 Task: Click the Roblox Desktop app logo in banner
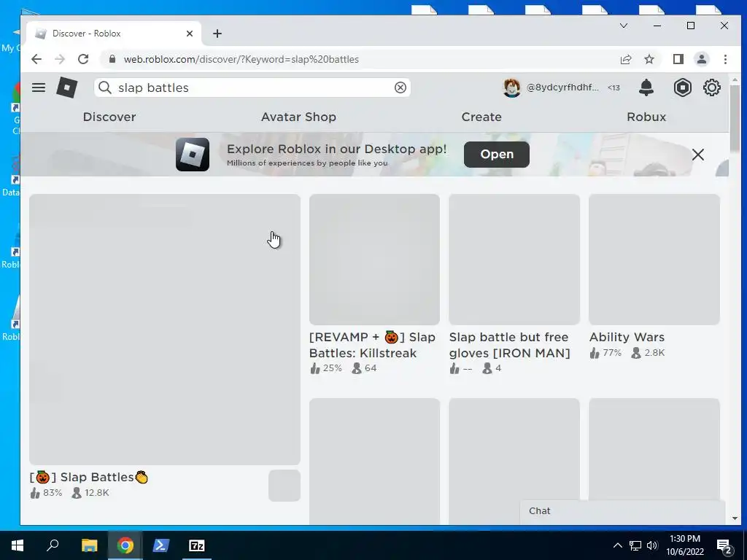point(193,155)
